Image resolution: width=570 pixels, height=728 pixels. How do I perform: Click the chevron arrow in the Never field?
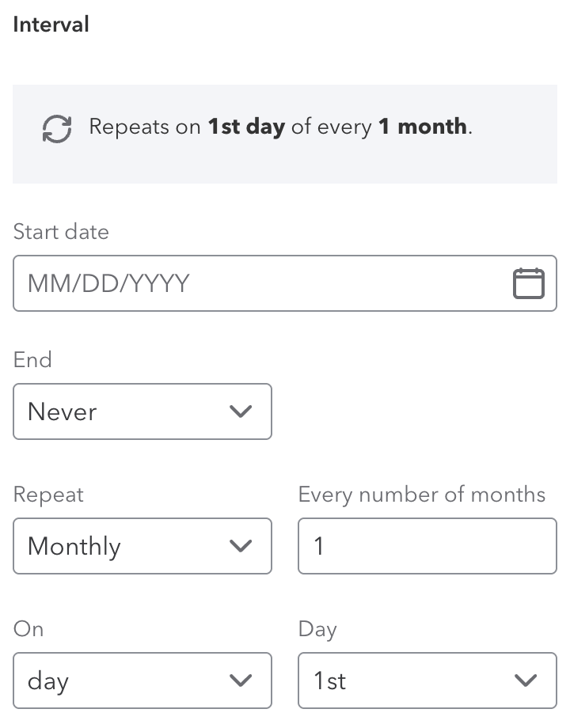pos(239,411)
